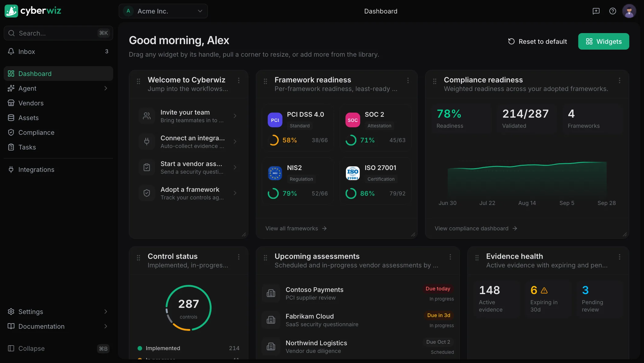Open the Evidence health widget options menu
The height and width of the screenshot is (363, 644).
[x=619, y=257]
